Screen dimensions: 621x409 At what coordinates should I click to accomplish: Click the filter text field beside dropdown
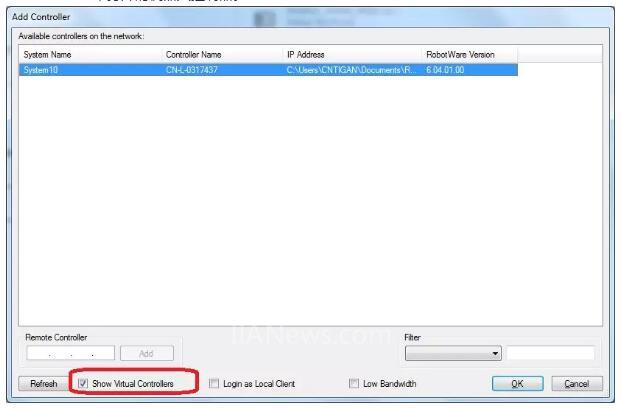[551, 353]
